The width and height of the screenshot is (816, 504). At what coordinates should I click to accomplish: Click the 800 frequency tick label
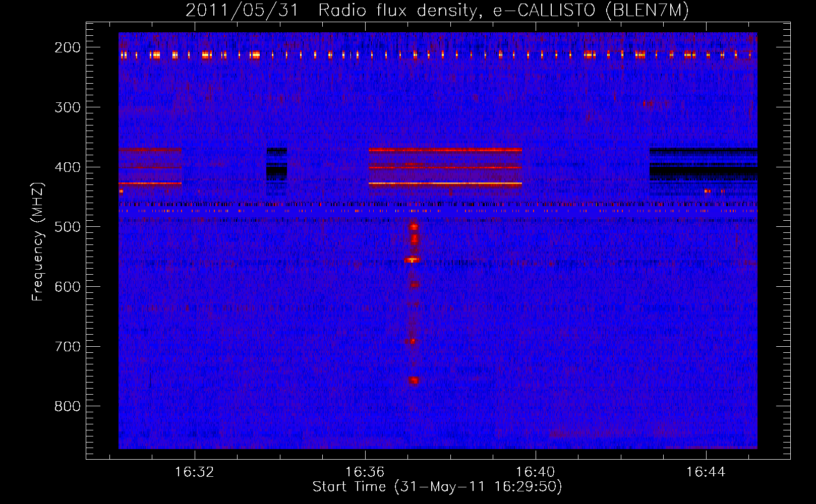pos(68,406)
